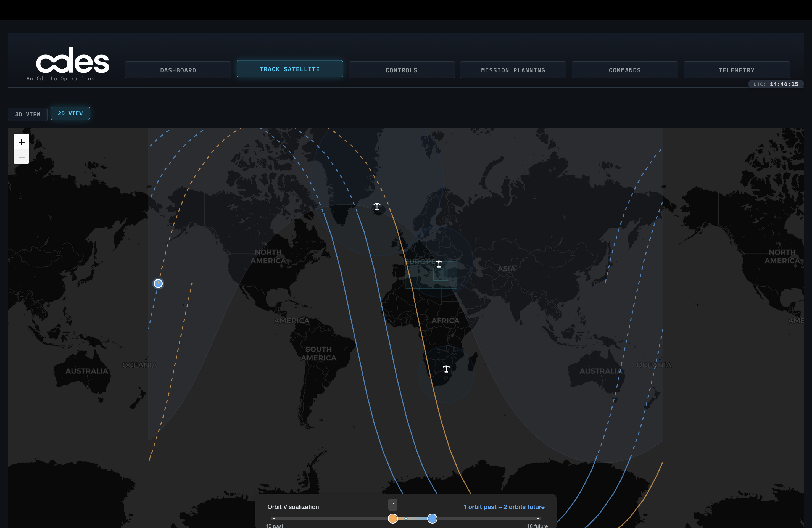Open the Telemetry tab

736,70
